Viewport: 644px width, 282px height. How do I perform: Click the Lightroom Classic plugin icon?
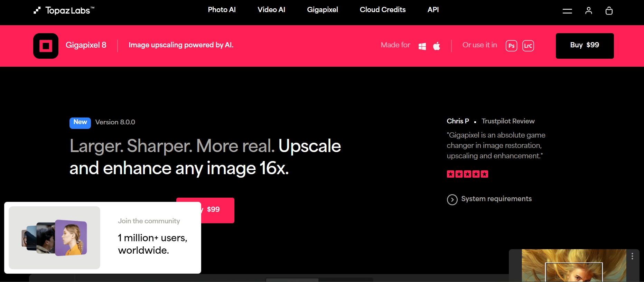click(528, 46)
